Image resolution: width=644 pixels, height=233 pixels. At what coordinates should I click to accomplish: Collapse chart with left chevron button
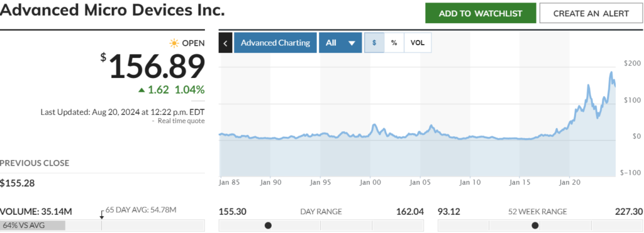226,43
